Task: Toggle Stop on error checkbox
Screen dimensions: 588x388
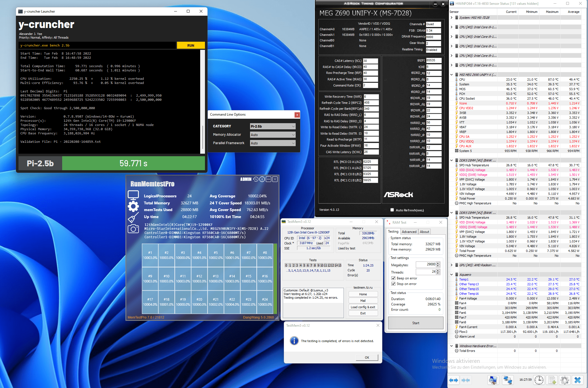Action: 393,284
